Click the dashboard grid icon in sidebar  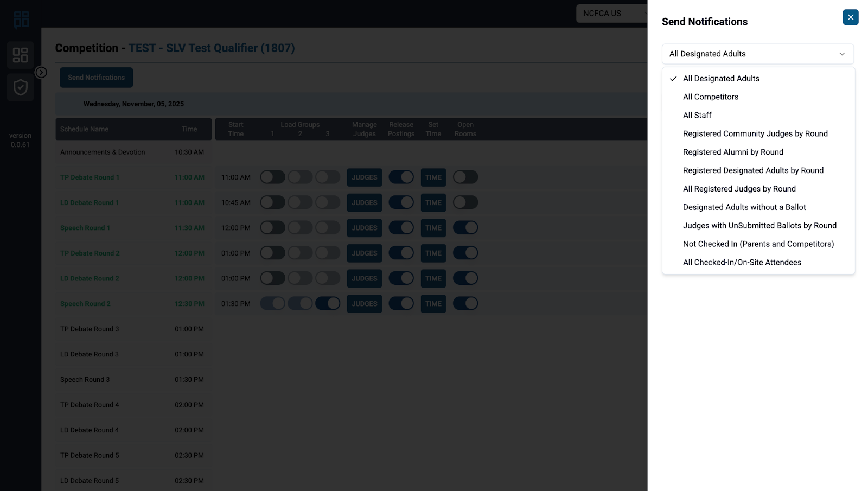tap(21, 55)
